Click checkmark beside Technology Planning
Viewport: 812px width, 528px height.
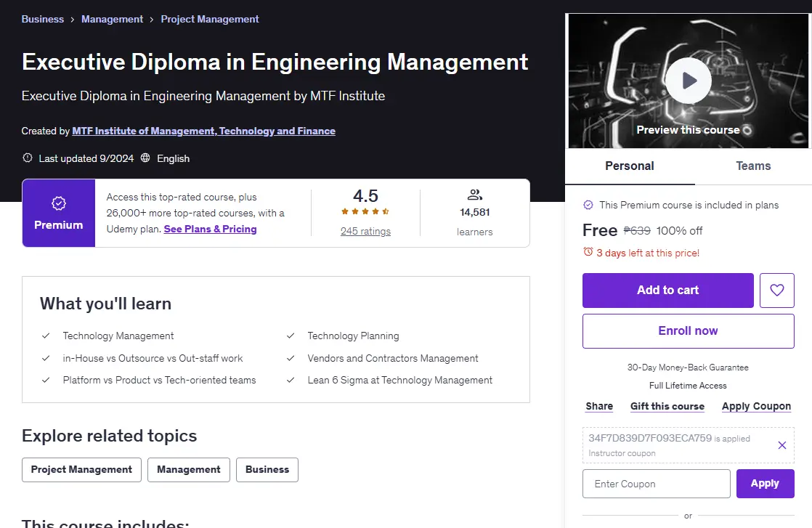click(x=291, y=336)
